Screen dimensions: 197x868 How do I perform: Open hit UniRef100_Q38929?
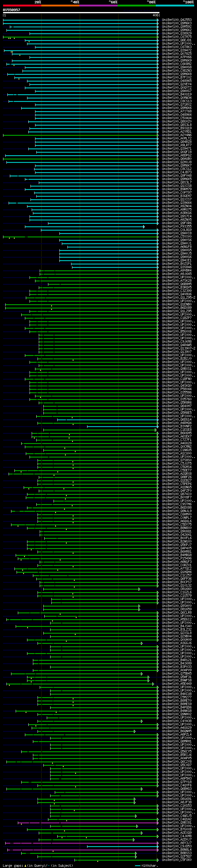177,33
